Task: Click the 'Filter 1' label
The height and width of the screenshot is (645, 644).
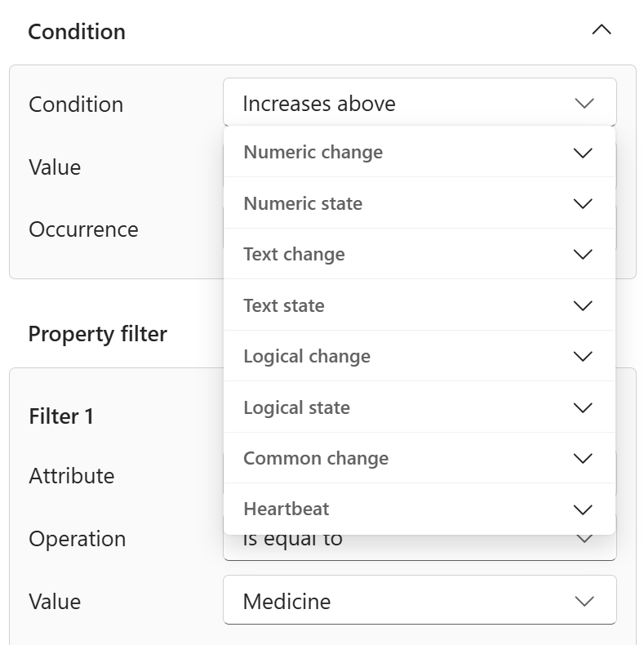Action: 61,416
